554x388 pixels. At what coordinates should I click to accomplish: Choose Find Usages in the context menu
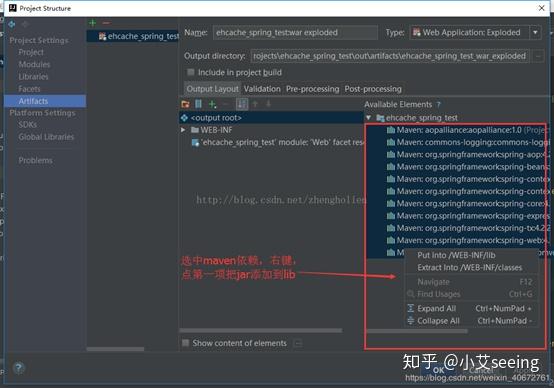coord(471,294)
